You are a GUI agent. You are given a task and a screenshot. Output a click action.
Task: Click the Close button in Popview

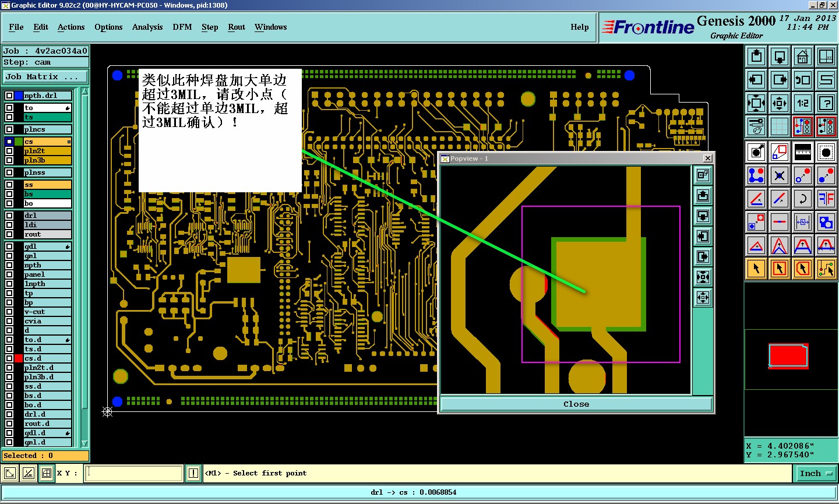[x=576, y=404]
